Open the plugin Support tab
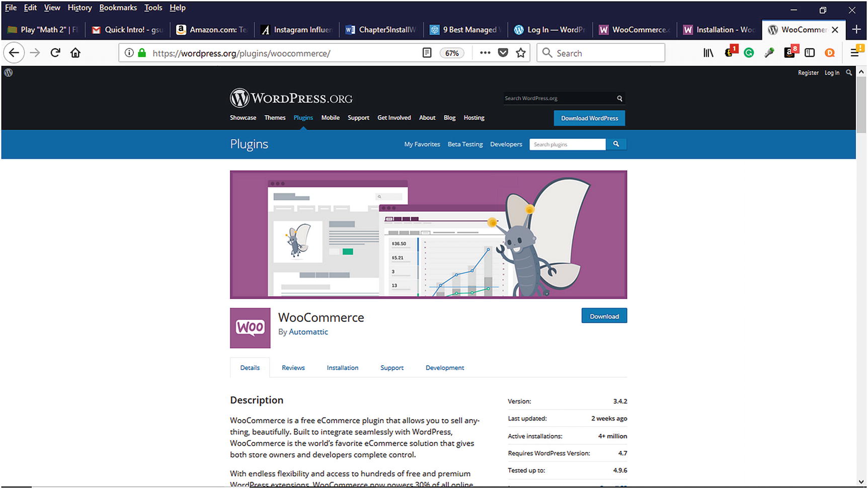This screenshot has width=868, height=489. 392,368
